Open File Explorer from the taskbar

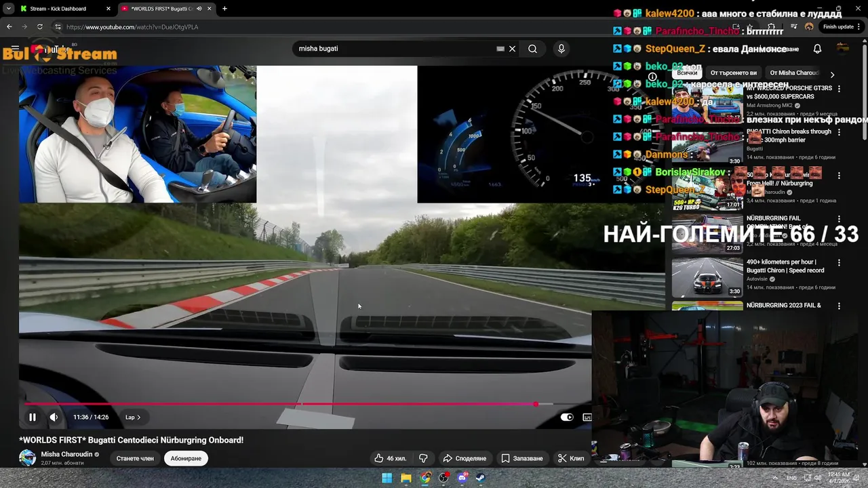click(406, 478)
